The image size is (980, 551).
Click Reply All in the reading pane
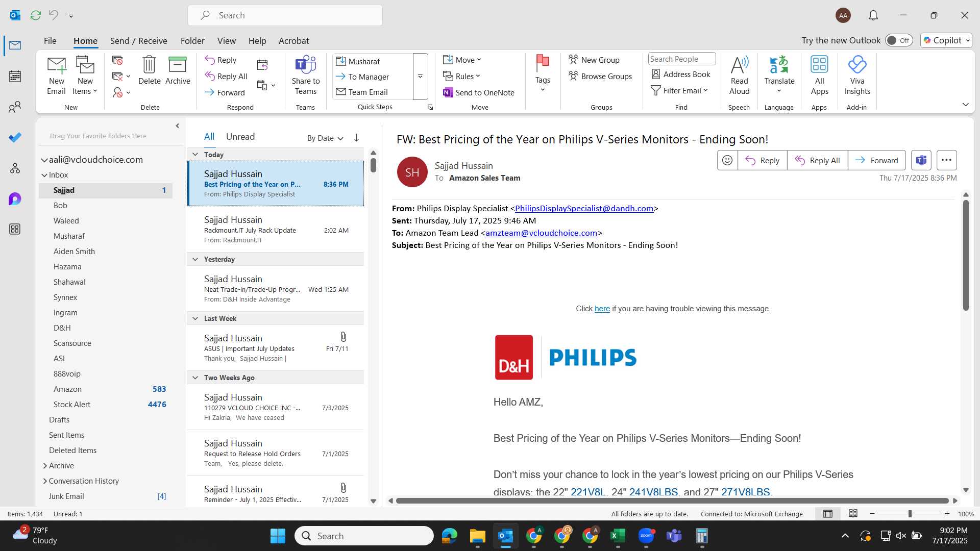coord(817,160)
